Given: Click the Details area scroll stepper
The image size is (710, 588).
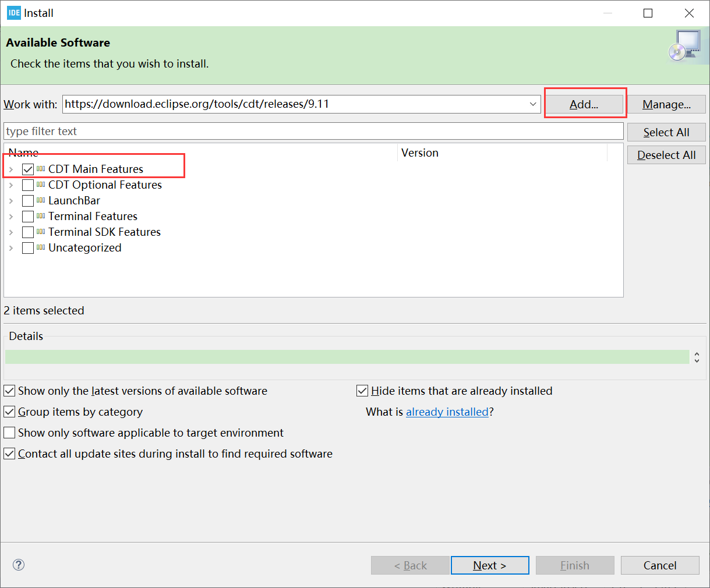Looking at the screenshot, I should point(697,357).
